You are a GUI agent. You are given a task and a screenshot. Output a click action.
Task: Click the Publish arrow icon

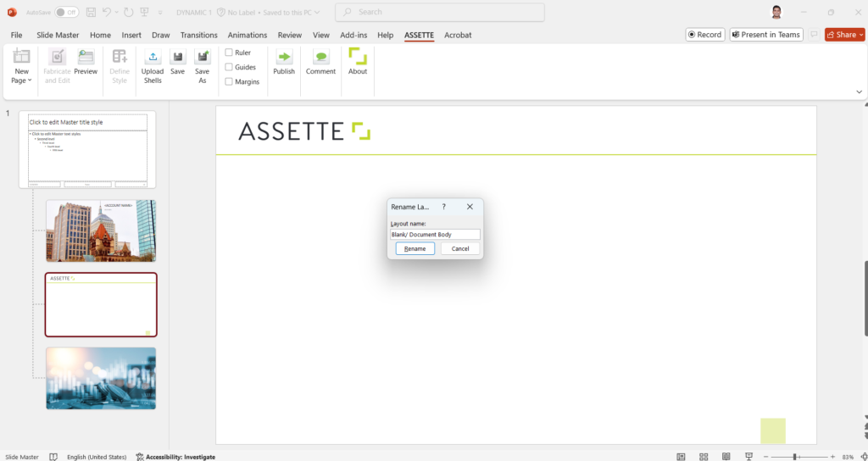pyautogui.click(x=284, y=57)
